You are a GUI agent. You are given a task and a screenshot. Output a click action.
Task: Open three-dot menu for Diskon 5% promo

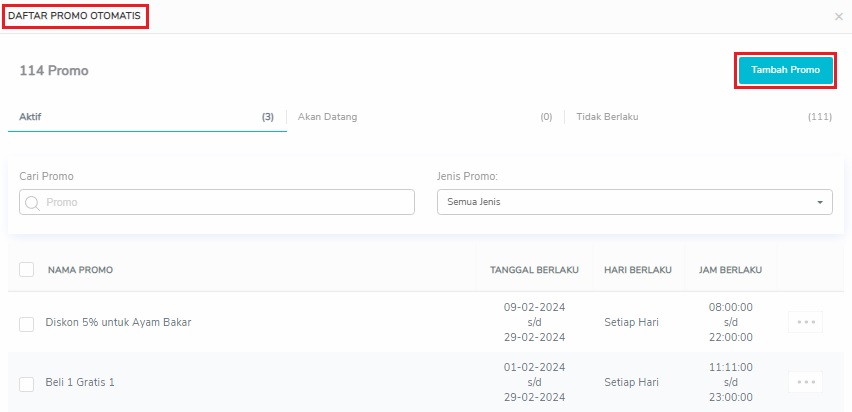805,322
